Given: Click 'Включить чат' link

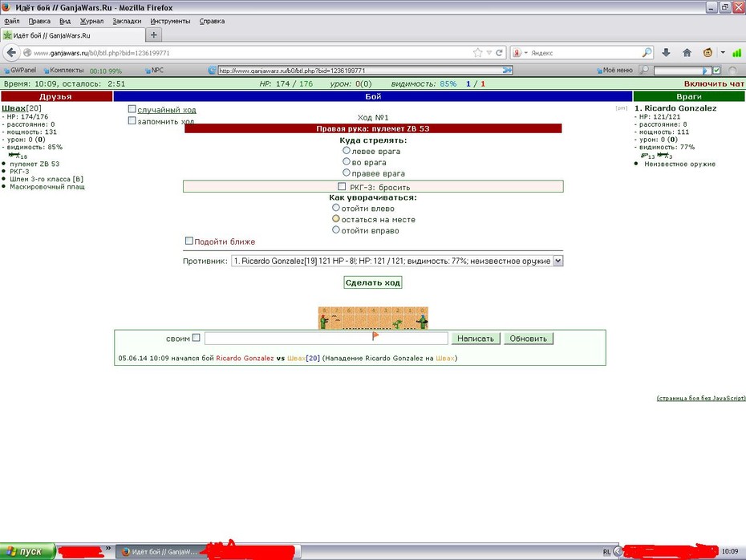Looking at the screenshot, I should coord(714,83).
